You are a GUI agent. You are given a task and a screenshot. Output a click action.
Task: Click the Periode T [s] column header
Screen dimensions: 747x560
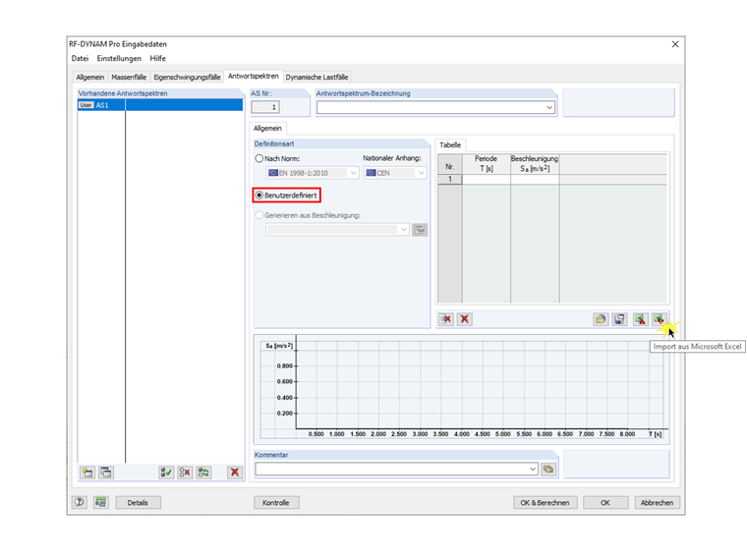pyautogui.click(x=486, y=164)
